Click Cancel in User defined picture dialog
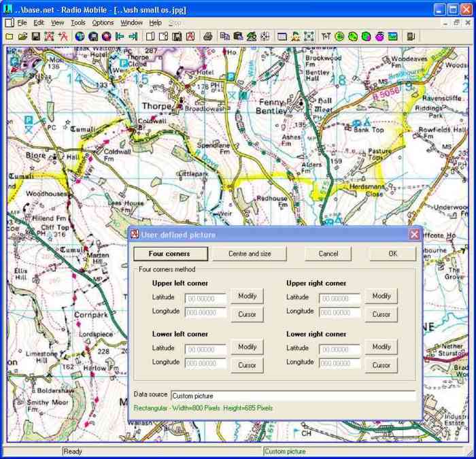476x459 pixels. pos(328,254)
